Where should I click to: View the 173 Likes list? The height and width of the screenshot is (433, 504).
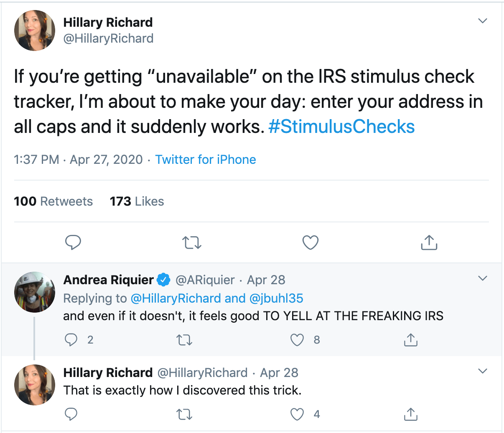tap(137, 201)
